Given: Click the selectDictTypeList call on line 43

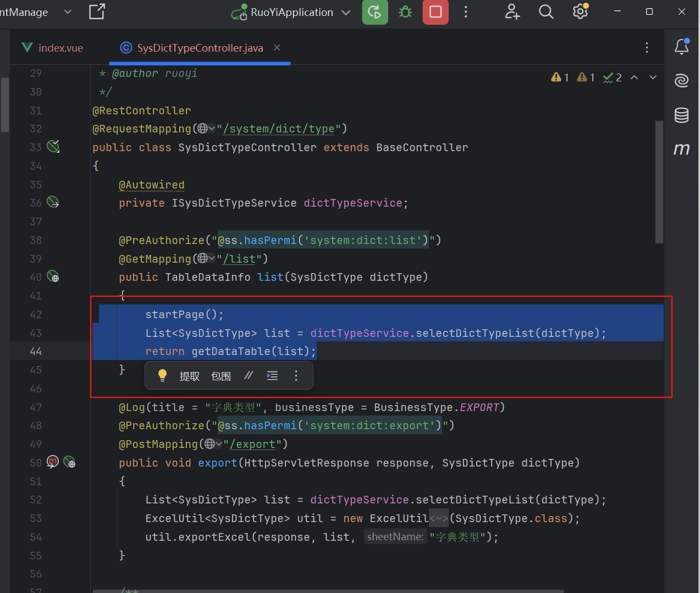Looking at the screenshot, I should point(475,333).
